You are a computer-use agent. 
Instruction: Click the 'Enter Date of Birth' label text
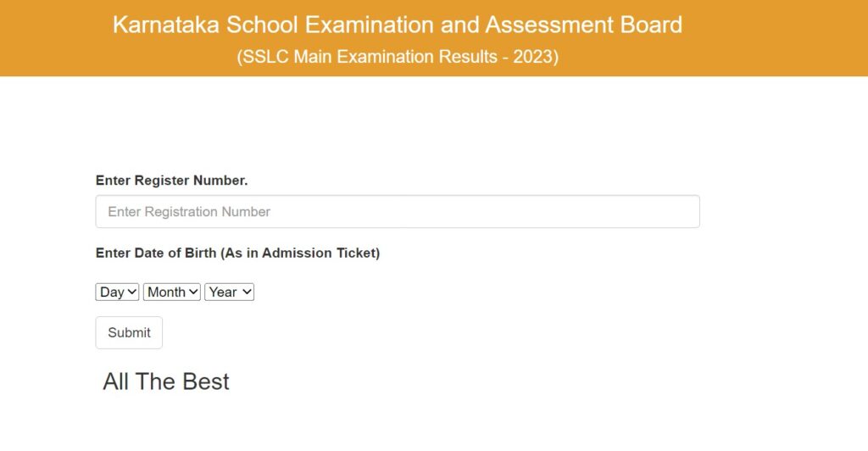coord(157,253)
